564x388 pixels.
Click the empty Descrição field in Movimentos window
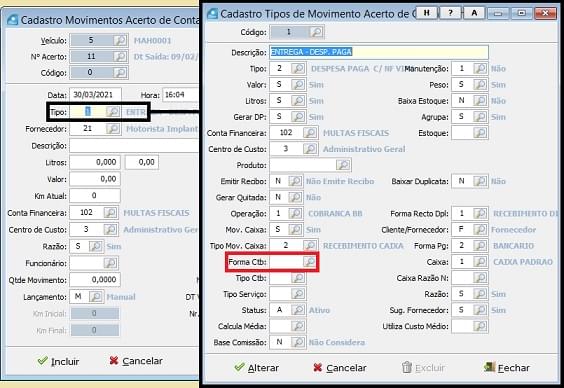pos(134,146)
